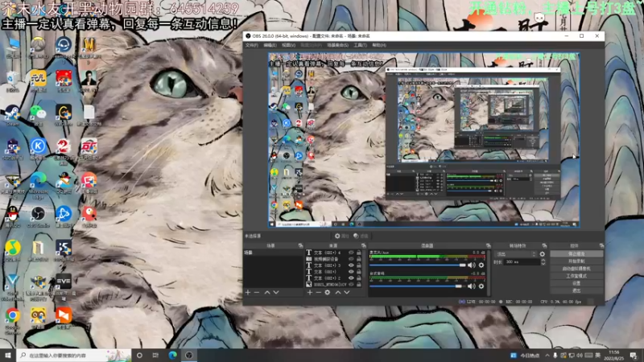Move selected source up with arrow

click(x=338, y=292)
